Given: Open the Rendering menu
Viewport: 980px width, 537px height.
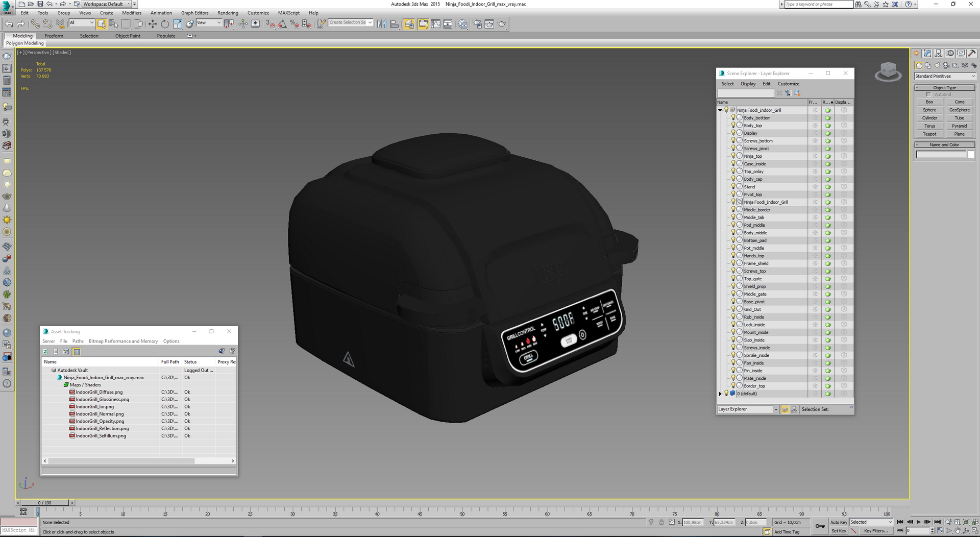Looking at the screenshot, I should [228, 13].
